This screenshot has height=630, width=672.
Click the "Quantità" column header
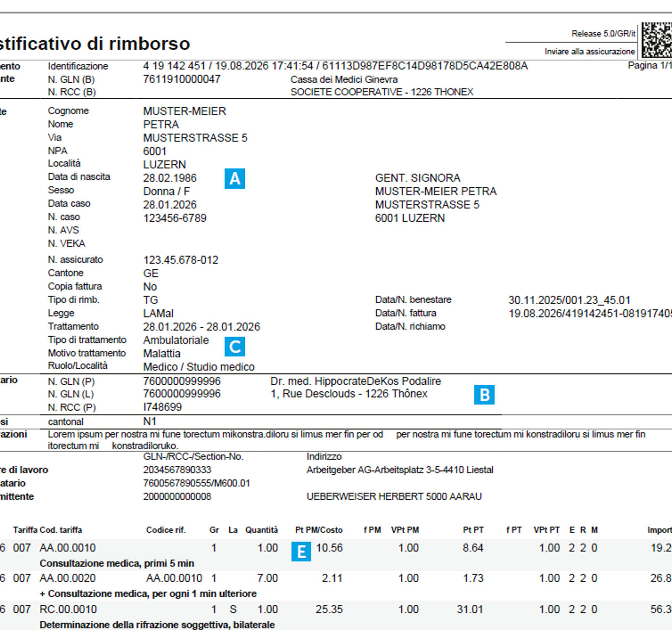[x=262, y=530]
